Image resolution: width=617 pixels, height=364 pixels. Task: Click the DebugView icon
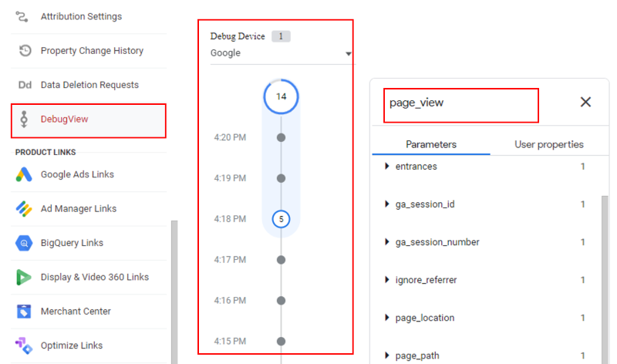click(24, 120)
